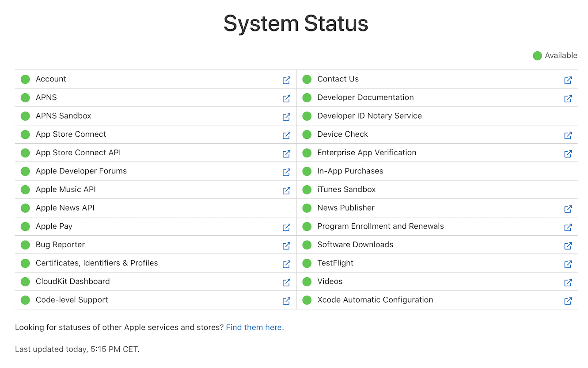Click the System Status page heading
588x368 pixels.
[296, 23]
